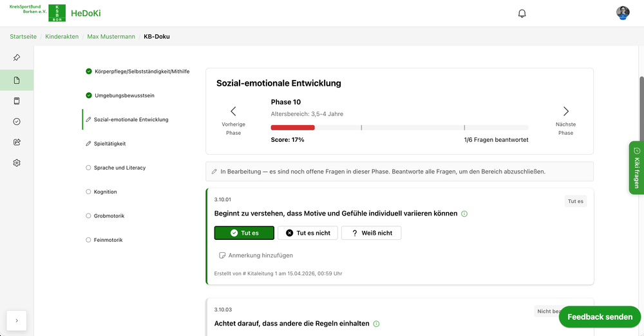
Task: Click empty circle beside Feinmotorik
Action: click(88, 240)
